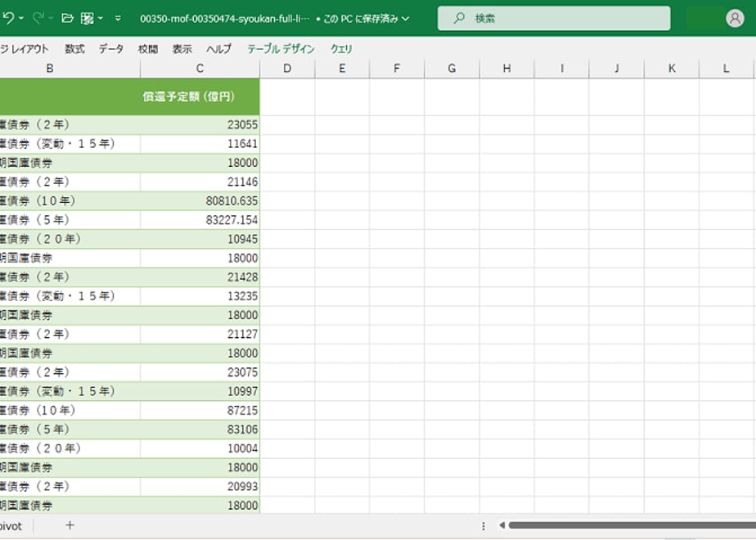Expand the この PC に保存済み save status dropdown
This screenshot has height=540, width=756.
406,18
